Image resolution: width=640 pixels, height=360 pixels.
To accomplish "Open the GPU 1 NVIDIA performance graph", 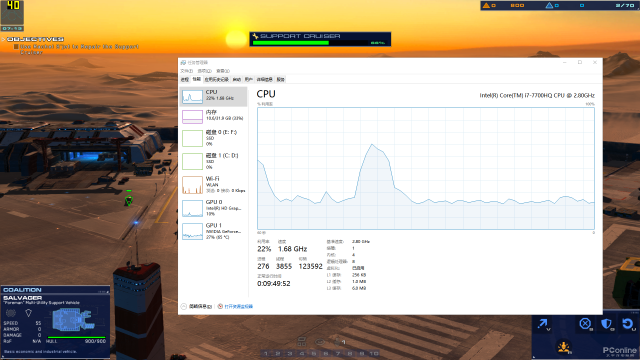I will coord(213,231).
